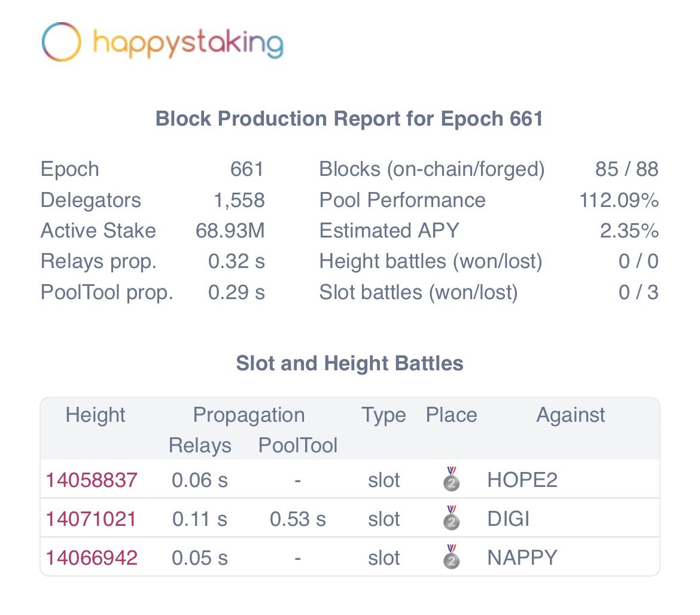Click the Against column header
This screenshot has width=700, height=615.
[571, 415]
